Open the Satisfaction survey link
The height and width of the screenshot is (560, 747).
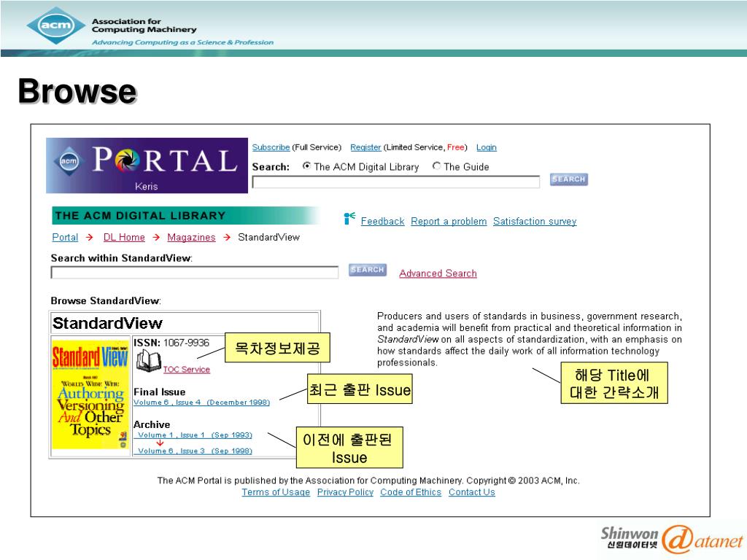(x=535, y=221)
